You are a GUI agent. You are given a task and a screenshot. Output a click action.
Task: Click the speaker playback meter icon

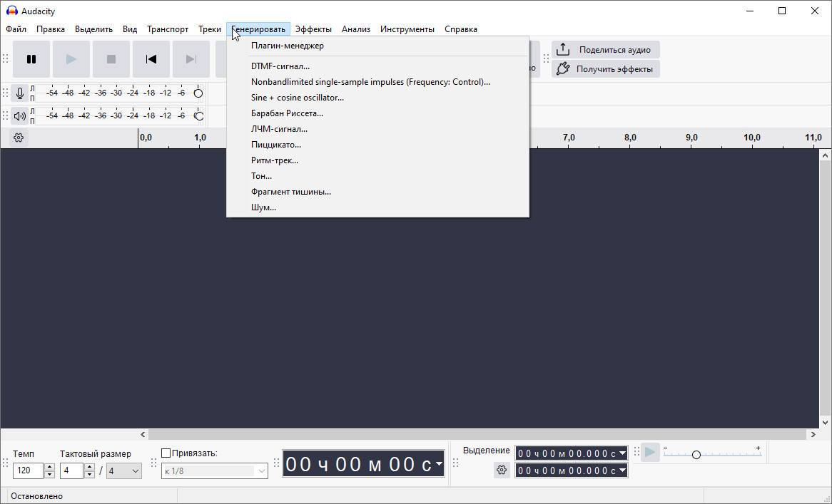(x=19, y=115)
